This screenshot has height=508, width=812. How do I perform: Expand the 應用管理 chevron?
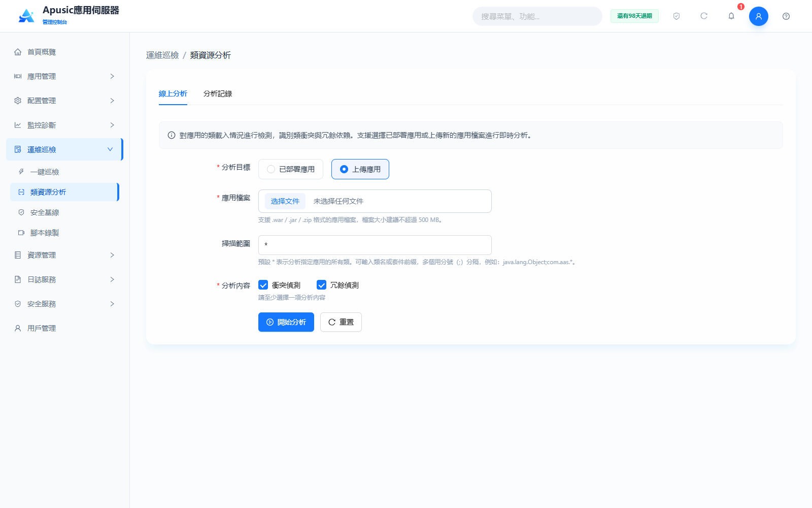[x=112, y=76]
